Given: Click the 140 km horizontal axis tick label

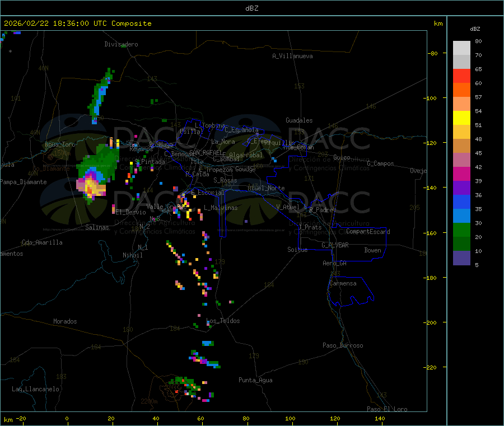Looking at the screenshot, I should click(x=380, y=418).
